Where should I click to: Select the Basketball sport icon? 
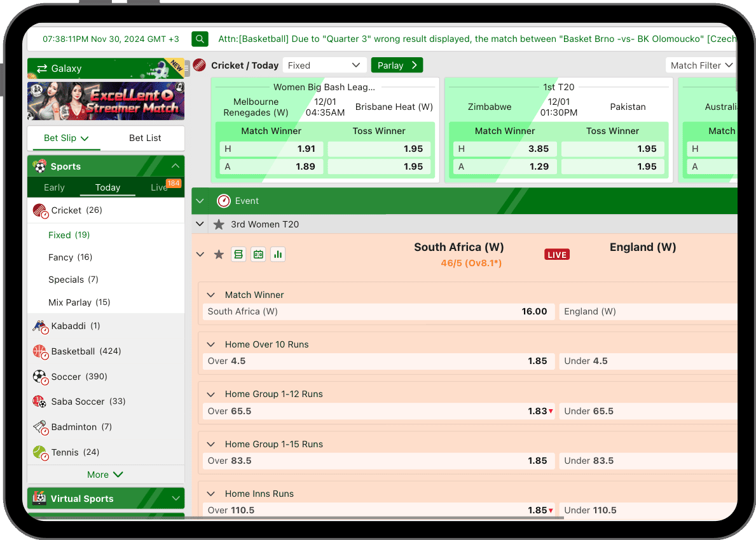pyautogui.click(x=40, y=351)
